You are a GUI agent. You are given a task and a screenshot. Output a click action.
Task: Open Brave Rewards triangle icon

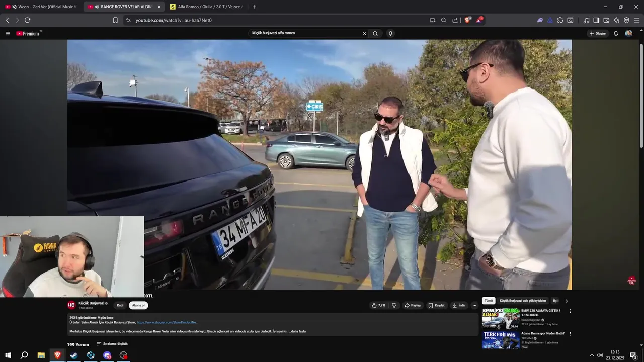point(479,20)
